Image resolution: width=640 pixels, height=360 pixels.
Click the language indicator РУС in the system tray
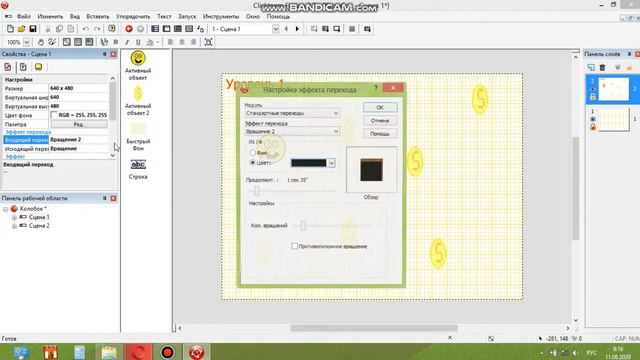coord(591,353)
